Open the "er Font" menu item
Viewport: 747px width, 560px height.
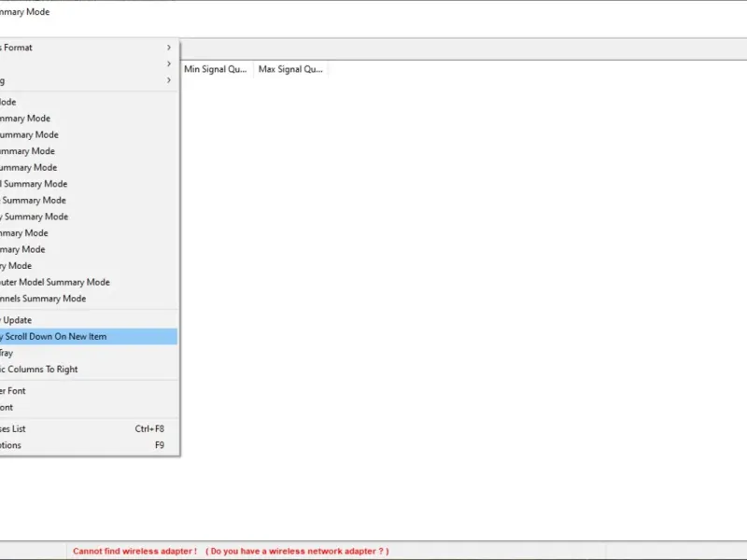(89, 391)
